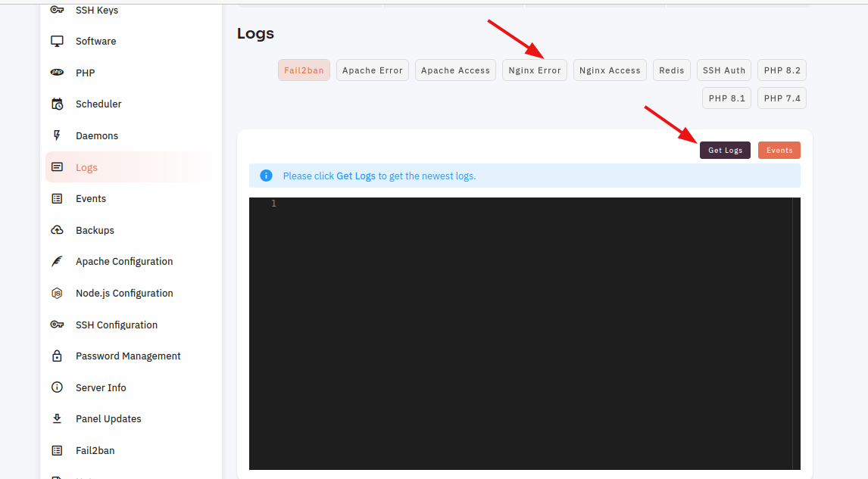Click the log viewer vertical scrollbar strip
Image resolution: width=868 pixels, height=479 pixels.
797,334
